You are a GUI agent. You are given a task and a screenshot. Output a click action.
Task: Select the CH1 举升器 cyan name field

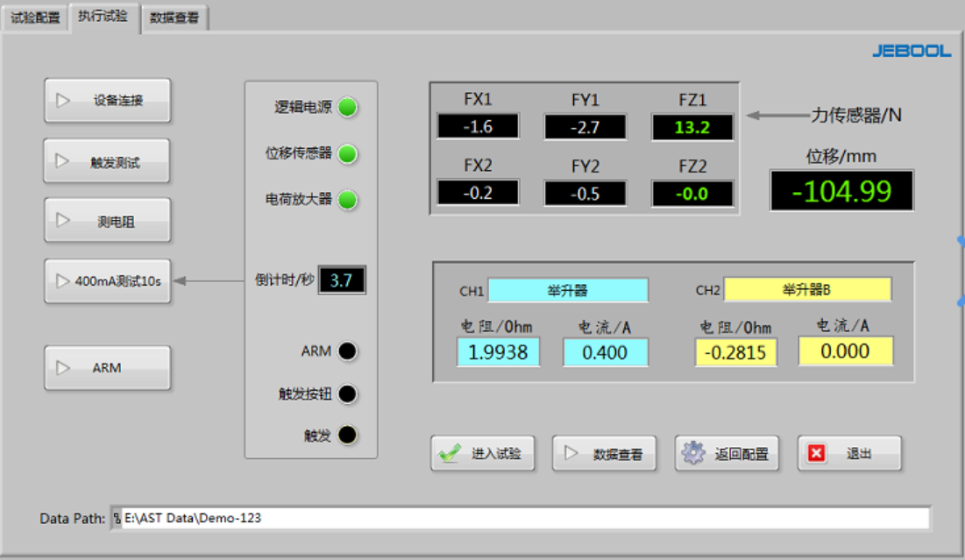(567, 290)
